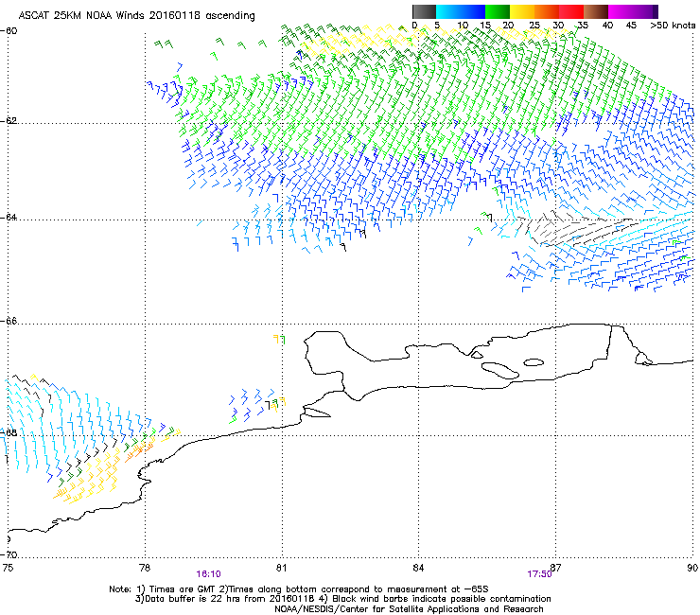Click the longitude label 84
This screenshot has width=700, height=615.
(418, 568)
